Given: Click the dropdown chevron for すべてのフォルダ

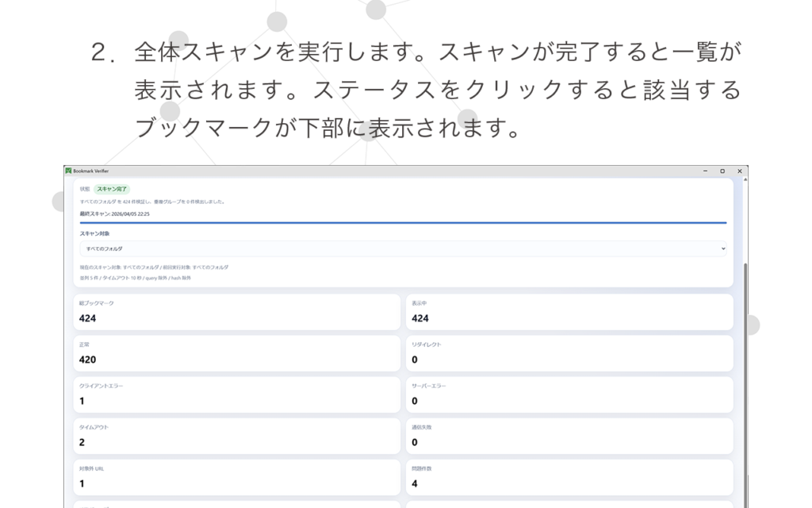Looking at the screenshot, I should 722,248.
